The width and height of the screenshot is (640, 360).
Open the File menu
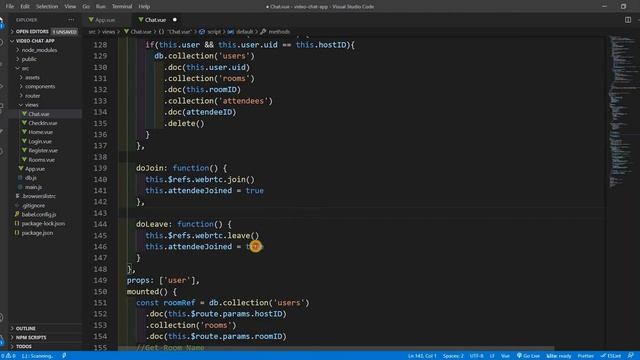click(x=10, y=7)
